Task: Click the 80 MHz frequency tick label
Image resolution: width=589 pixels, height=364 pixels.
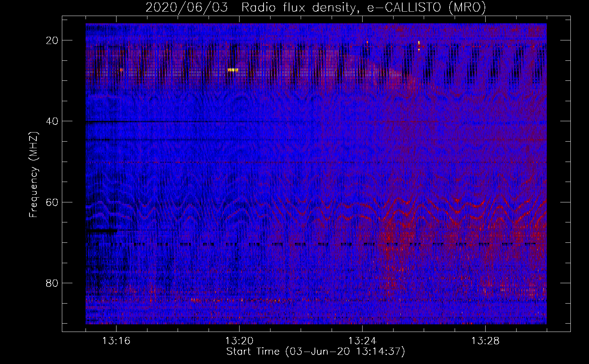Action: click(x=52, y=283)
